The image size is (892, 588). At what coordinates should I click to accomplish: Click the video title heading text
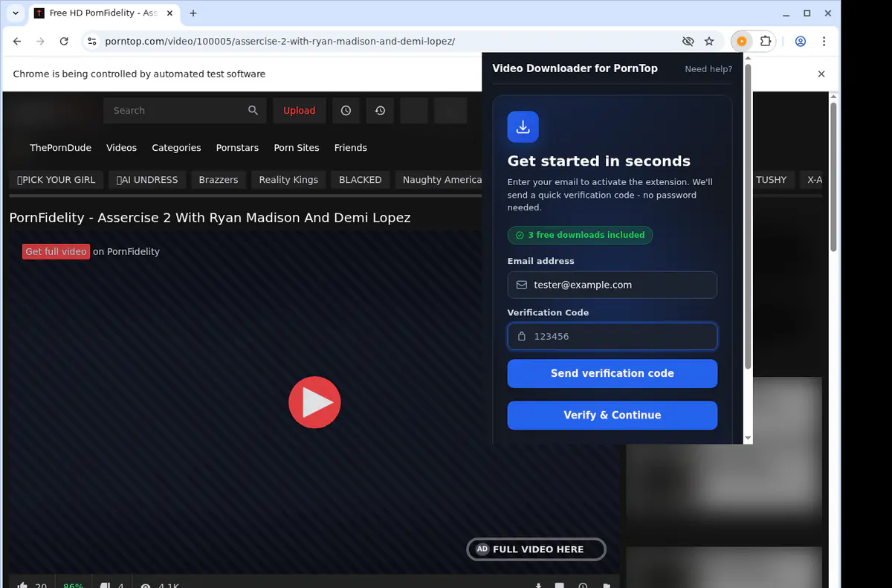tap(210, 218)
